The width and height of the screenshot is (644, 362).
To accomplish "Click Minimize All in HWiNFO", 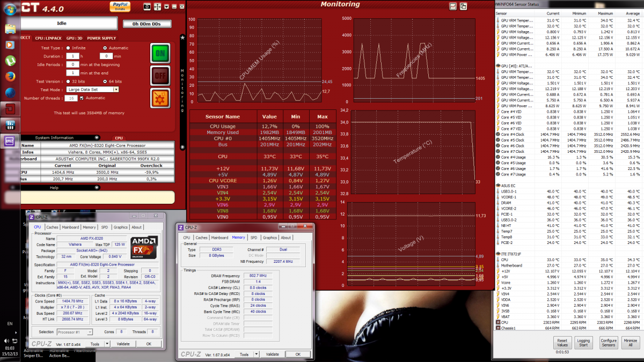I will 631,343.
